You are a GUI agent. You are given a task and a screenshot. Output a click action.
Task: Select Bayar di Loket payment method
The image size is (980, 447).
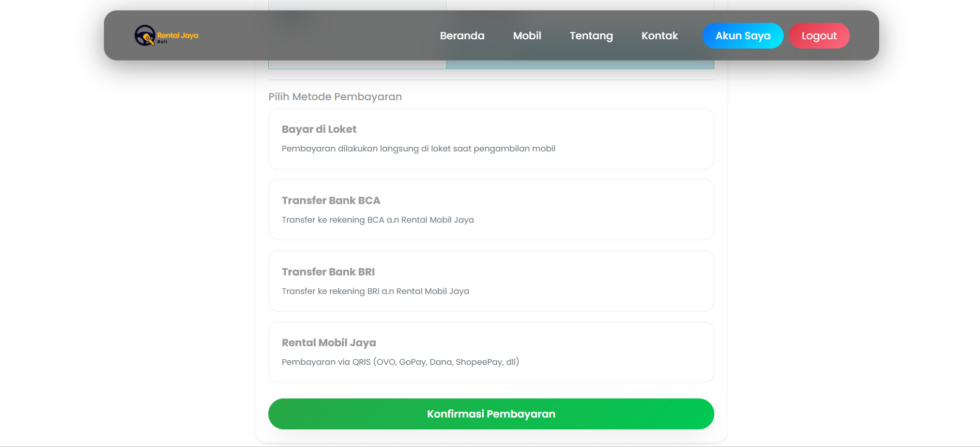(319, 129)
